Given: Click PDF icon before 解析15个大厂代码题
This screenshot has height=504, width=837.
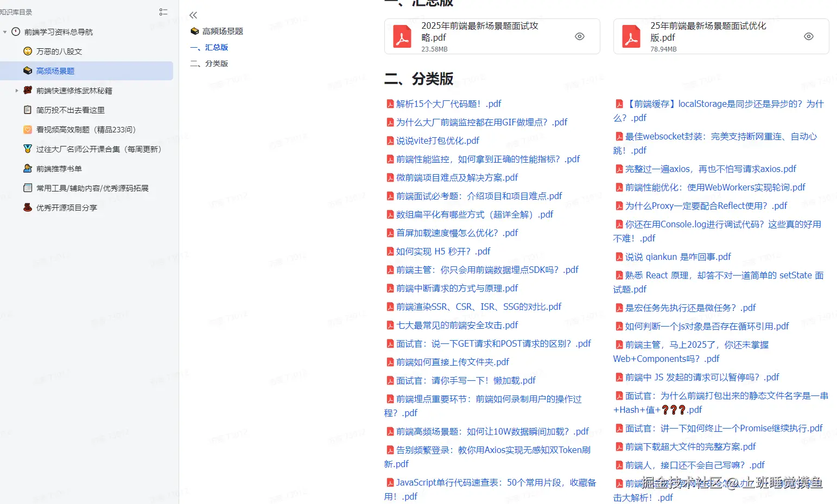Looking at the screenshot, I should click(x=390, y=104).
